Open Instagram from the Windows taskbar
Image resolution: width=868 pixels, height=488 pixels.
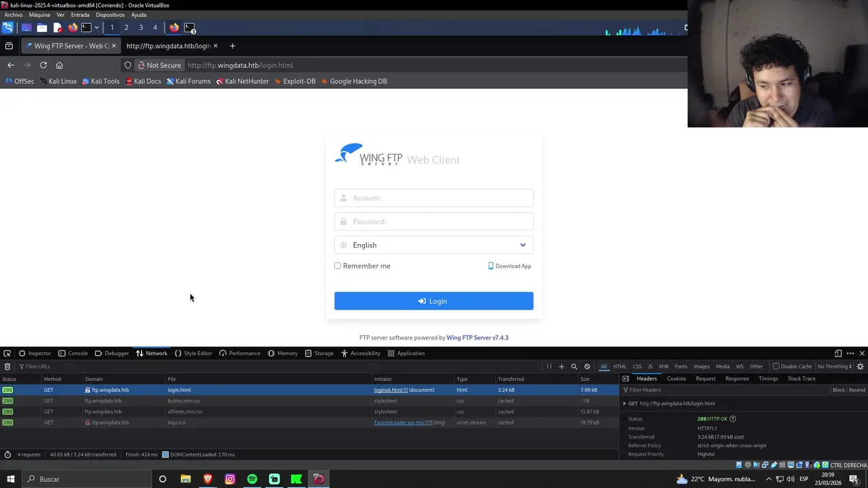click(x=230, y=479)
